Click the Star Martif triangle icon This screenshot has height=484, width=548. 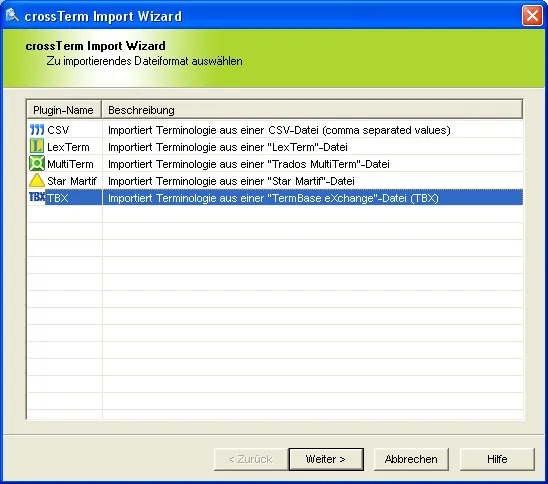[x=37, y=181]
